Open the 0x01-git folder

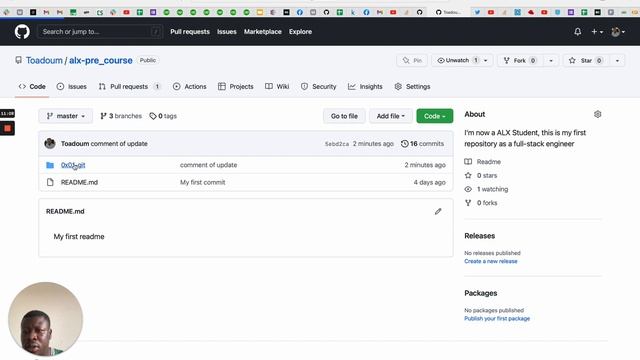73,165
